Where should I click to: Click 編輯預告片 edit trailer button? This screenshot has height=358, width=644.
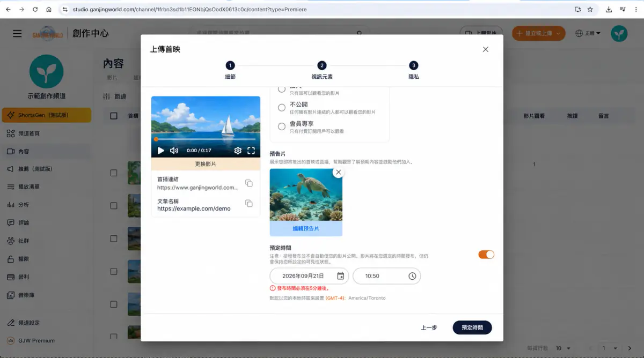coord(306,228)
